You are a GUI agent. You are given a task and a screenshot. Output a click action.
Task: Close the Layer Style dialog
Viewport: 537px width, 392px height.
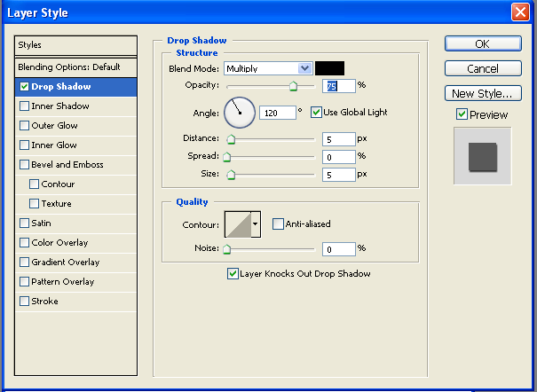point(521,12)
